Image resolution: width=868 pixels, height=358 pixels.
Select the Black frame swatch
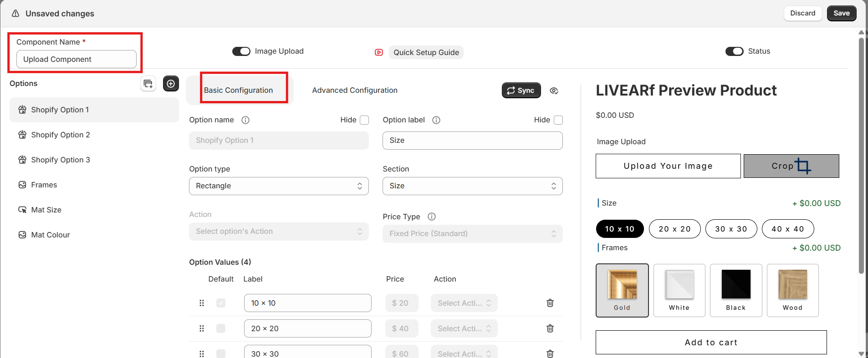736,290
